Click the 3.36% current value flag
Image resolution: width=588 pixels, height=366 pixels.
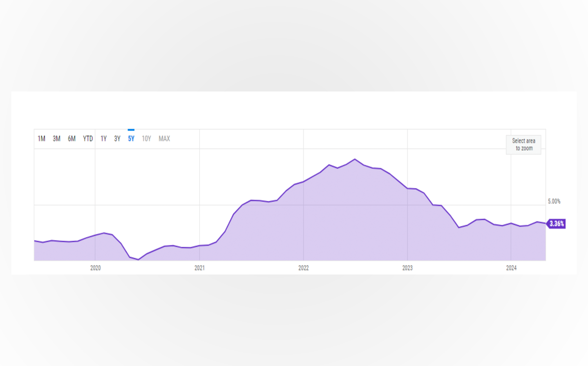[556, 224]
